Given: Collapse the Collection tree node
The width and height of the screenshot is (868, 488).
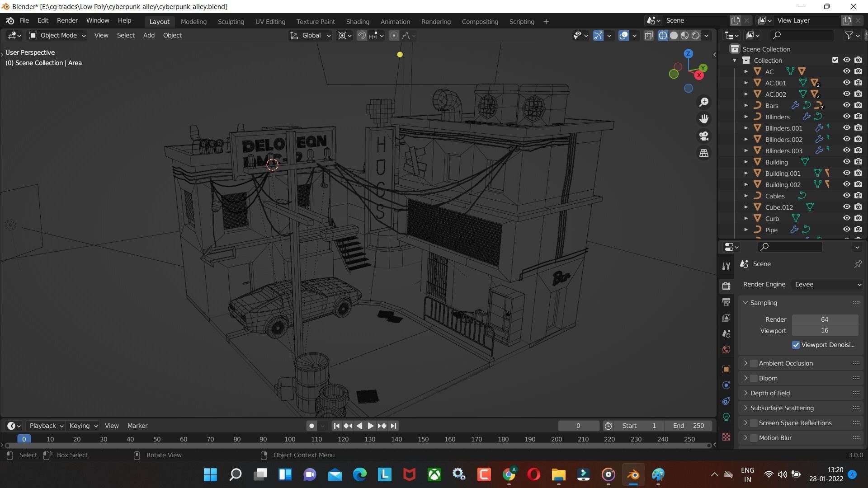Looking at the screenshot, I should (x=735, y=60).
